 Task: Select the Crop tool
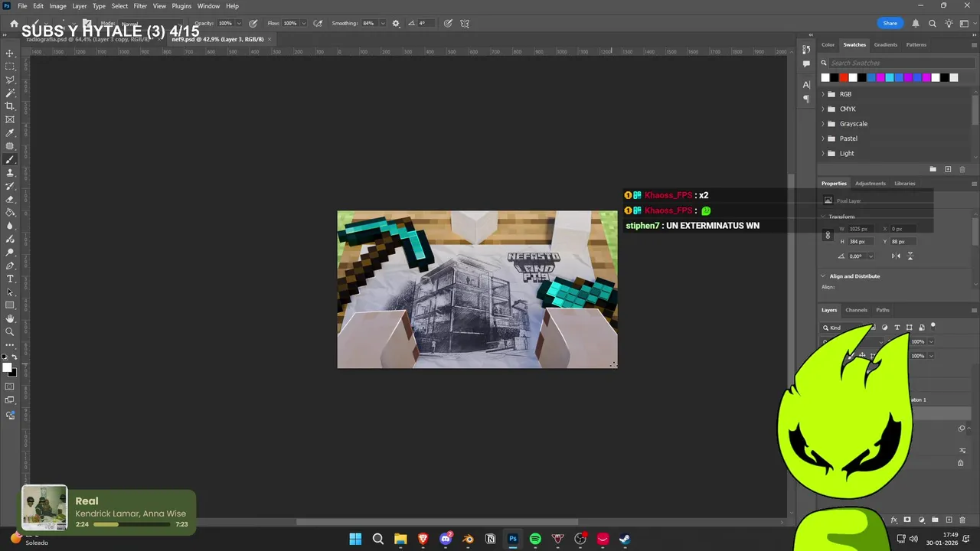pyautogui.click(x=10, y=106)
